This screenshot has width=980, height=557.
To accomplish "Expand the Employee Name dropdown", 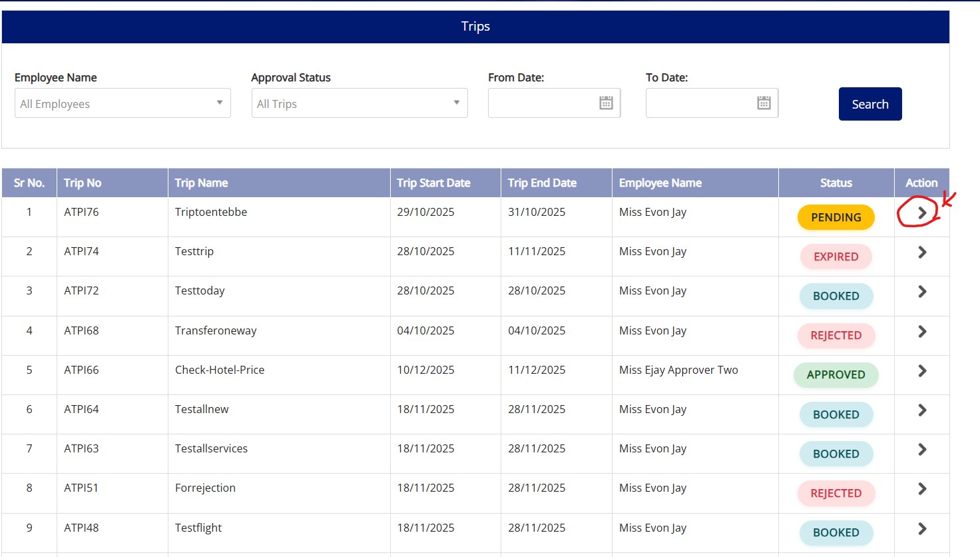I will coord(122,103).
